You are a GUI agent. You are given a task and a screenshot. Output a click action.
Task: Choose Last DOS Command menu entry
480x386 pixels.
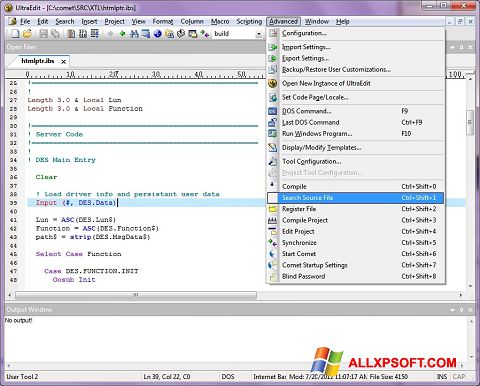356,123
